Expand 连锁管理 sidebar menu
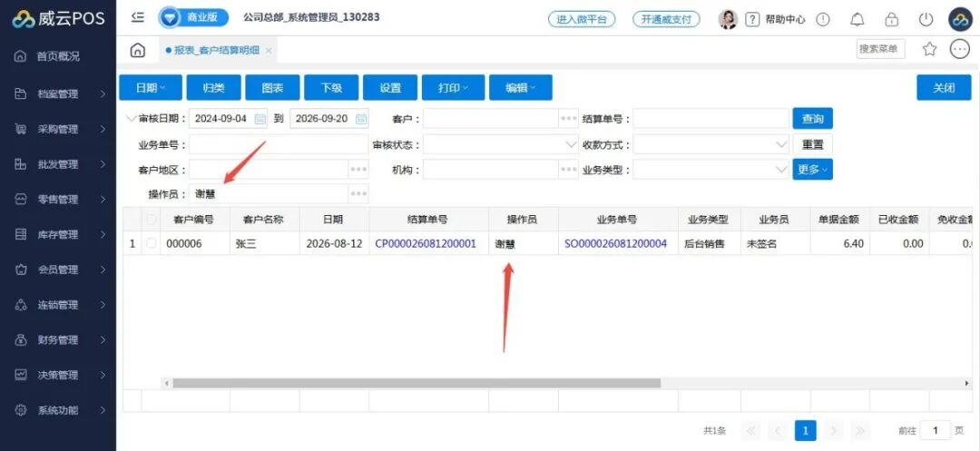Image resolution: width=980 pixels, height=451 pixels. tap(58, 305)
